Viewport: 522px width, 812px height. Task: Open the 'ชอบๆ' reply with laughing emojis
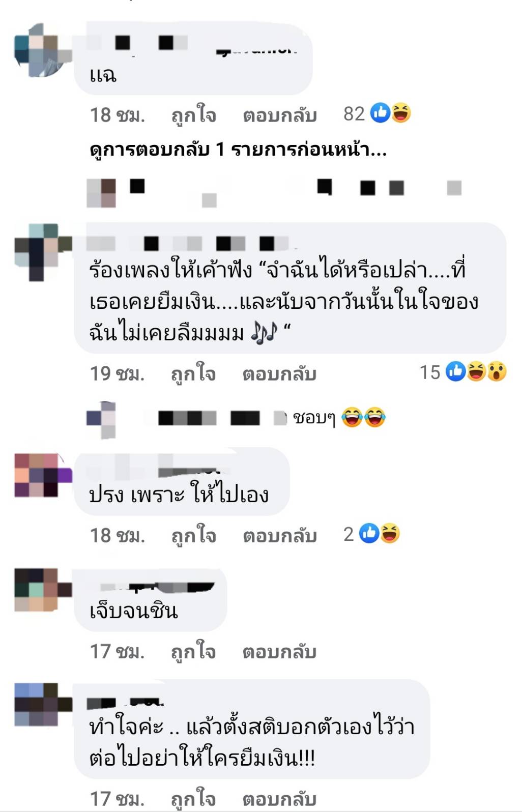point(339,418)
